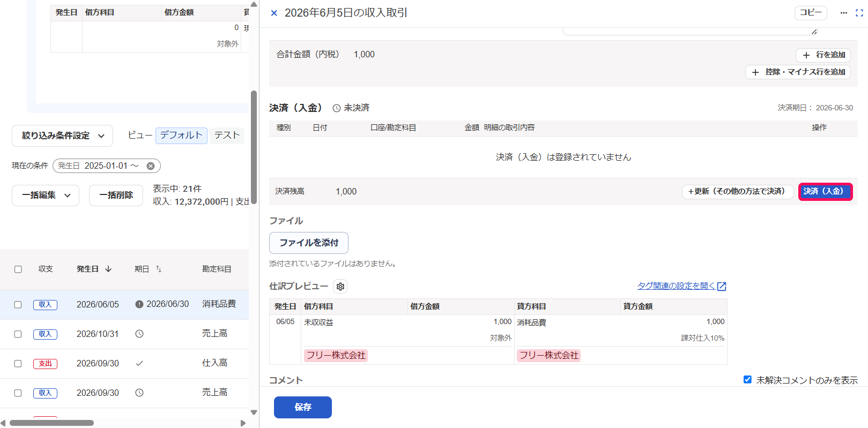Image resolution: width=868 pixels, height=428 pixels.
Task: Click the 一括削除 button
Action: (116, 196)
